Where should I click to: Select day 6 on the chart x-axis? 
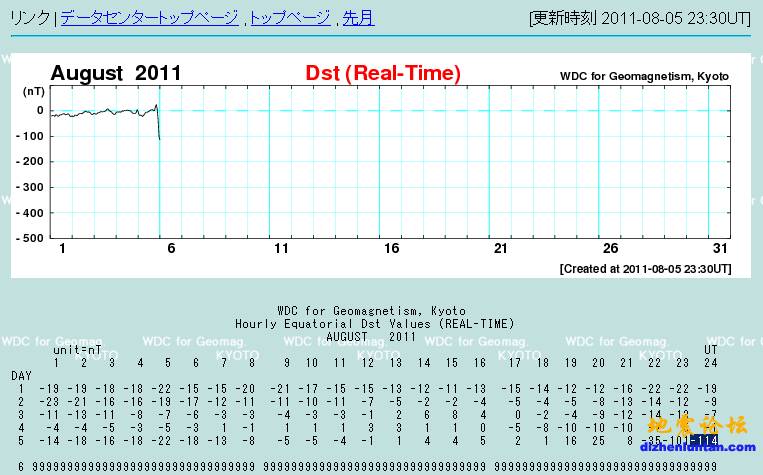(x=171, y=248)
